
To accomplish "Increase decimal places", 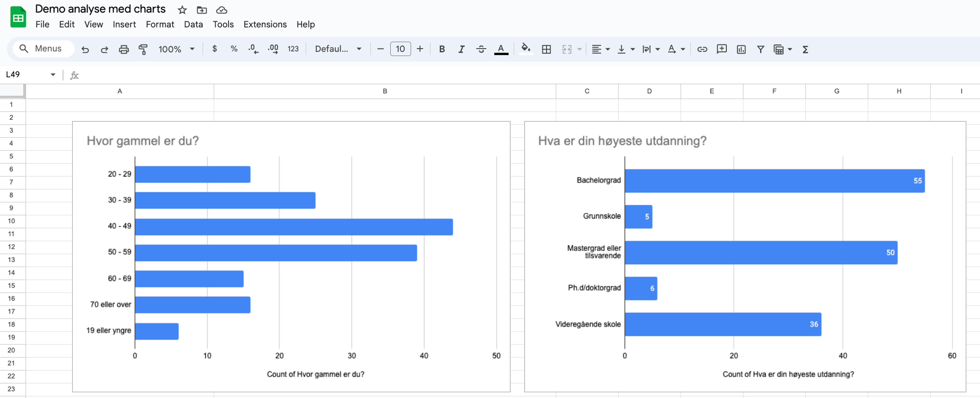I will (x=273, y=49).
